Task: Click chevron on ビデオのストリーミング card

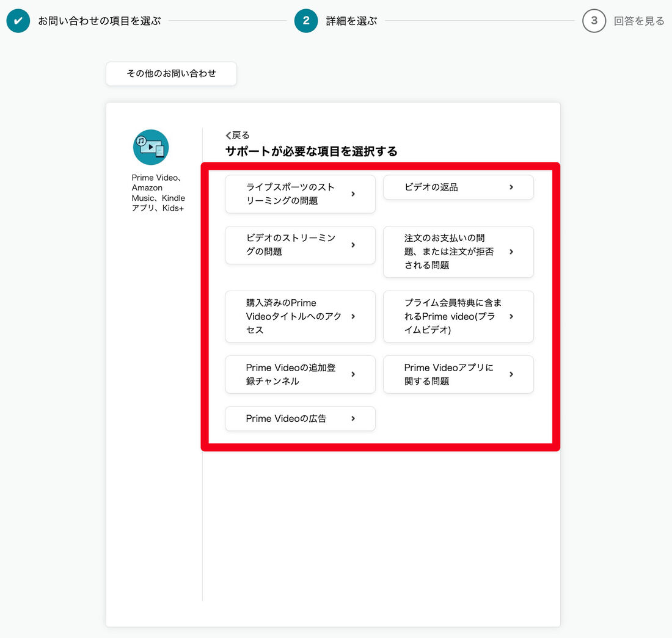Action: tap(353, 245)
